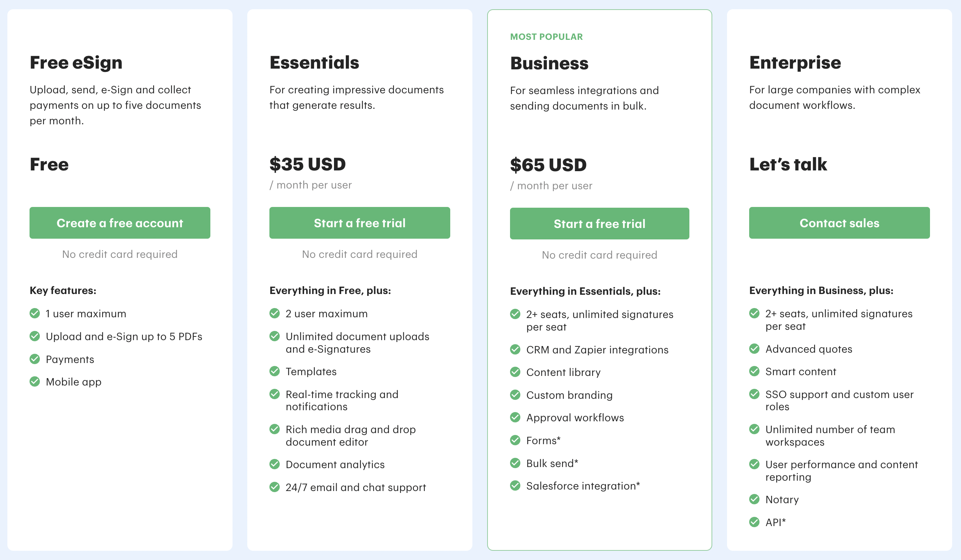Image resolution: width=961 pixels, height=560 pixels.
Task: Click check icon beside Salesforce integration
Action: pyautogui.click(x=515, y=485)
